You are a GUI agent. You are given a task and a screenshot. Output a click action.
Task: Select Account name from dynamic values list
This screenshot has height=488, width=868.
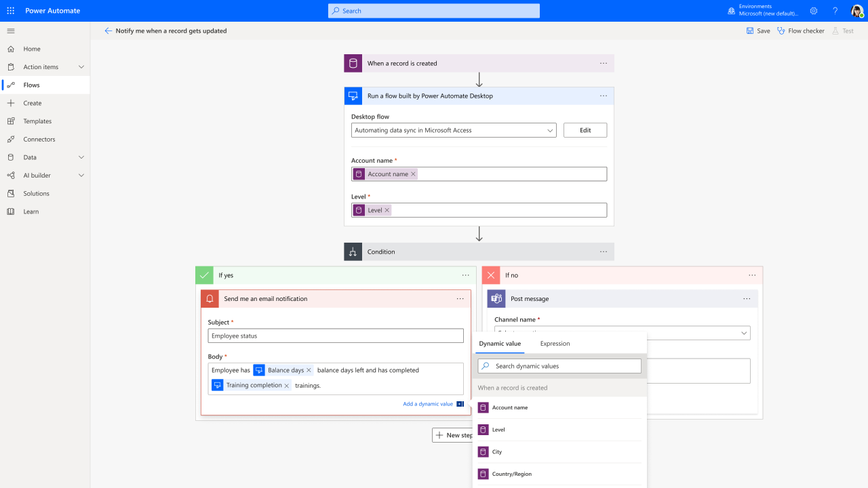click(510, 407)
